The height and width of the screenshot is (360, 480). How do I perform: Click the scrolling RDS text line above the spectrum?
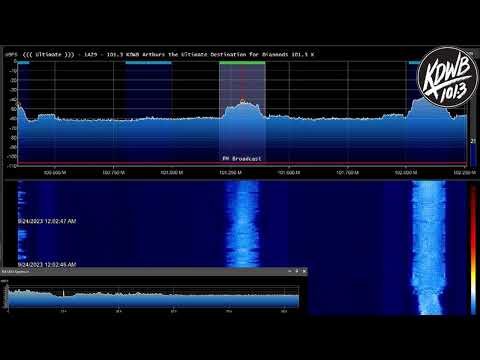point(168,54)
